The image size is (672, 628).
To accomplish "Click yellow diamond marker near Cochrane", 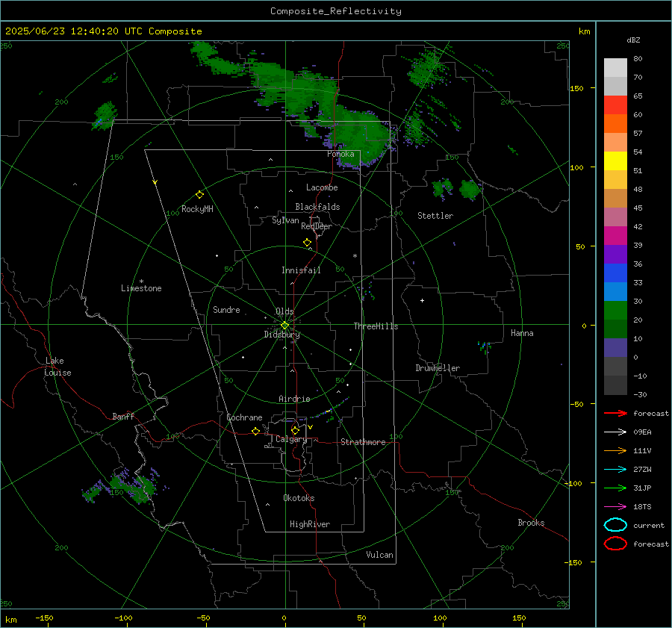I will click(255, 431).
